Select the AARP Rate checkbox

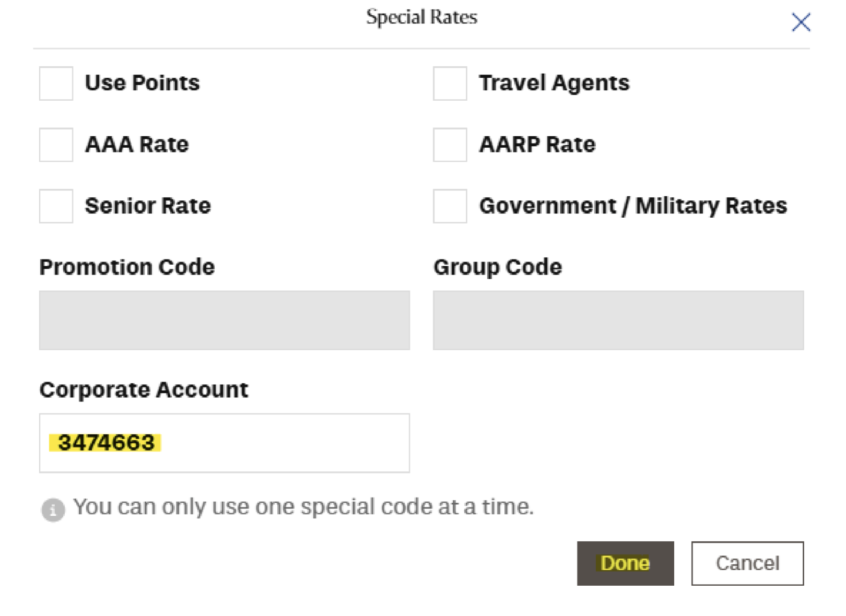coord(450,145)
